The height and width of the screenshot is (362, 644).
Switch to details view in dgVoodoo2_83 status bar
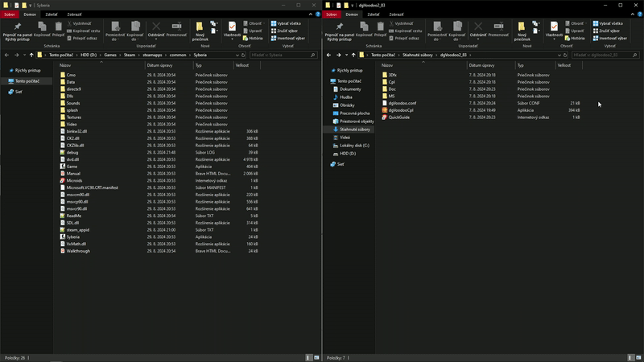tap(629, 357)
